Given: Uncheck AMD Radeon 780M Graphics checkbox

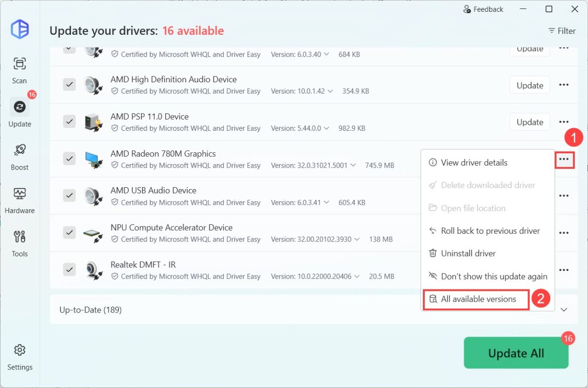Looking at the screenshot, I should pyautogui.click(x=69, y=159).
